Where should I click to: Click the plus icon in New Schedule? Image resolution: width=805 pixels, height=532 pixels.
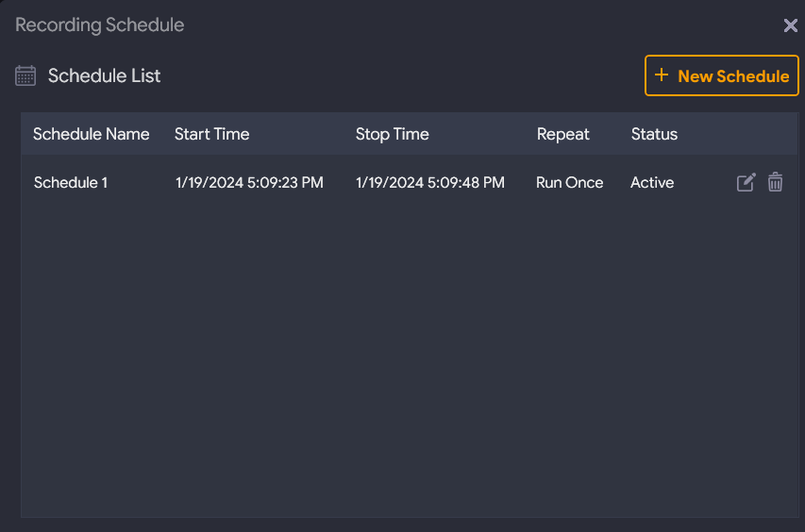point(662,75)
